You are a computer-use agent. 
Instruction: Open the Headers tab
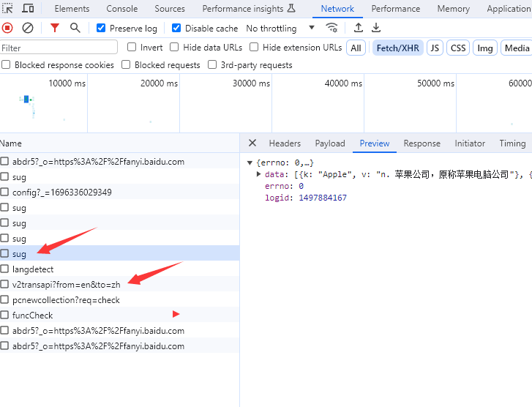pyautogui.click(x=285, y=143)
